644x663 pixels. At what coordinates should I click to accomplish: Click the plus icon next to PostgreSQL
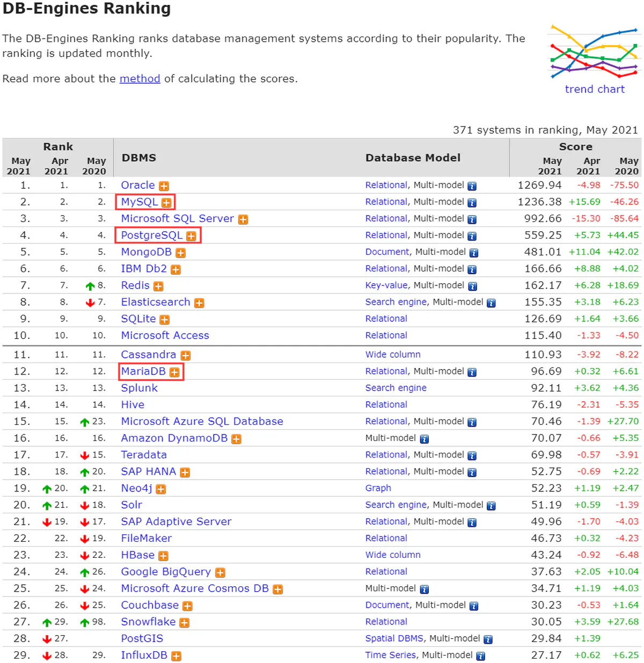191,236
